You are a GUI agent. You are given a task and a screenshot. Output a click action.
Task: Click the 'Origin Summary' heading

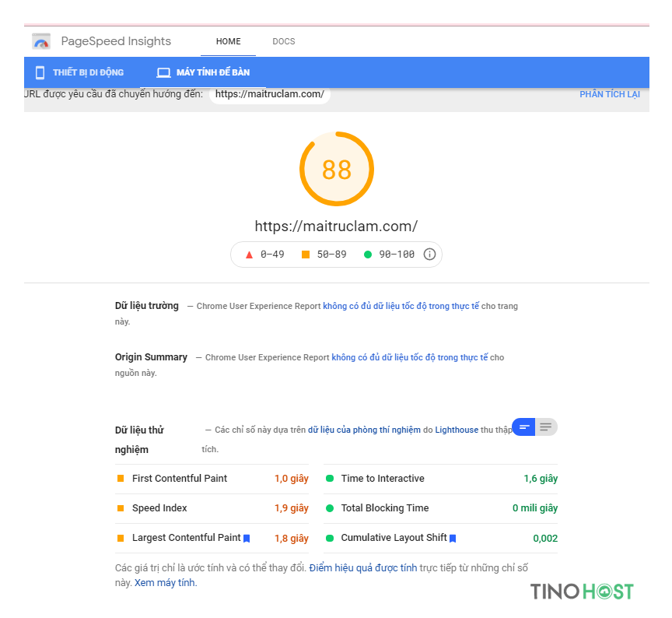click(x=151, y=357)
